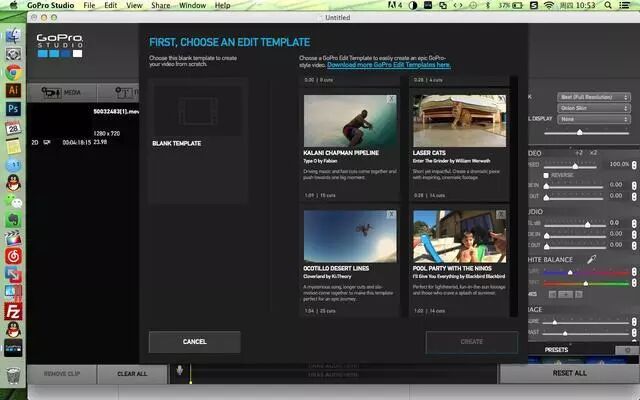
Task: Select the Laser Cats template thumbnail
Action: tap(460, 121)
